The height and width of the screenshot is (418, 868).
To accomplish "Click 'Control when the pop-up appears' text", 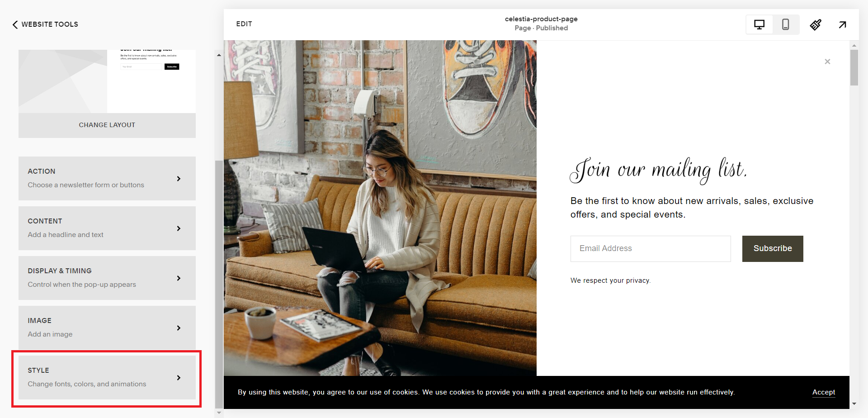I will tap(82, 285).
